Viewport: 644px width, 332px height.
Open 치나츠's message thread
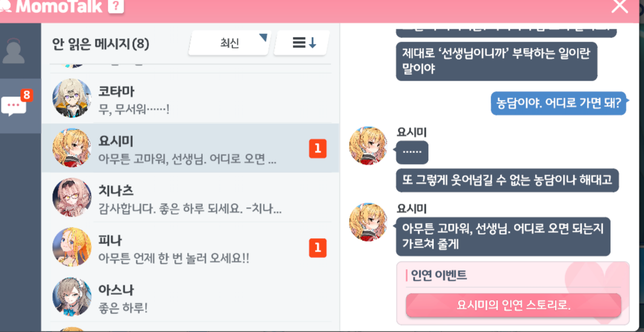190,198
